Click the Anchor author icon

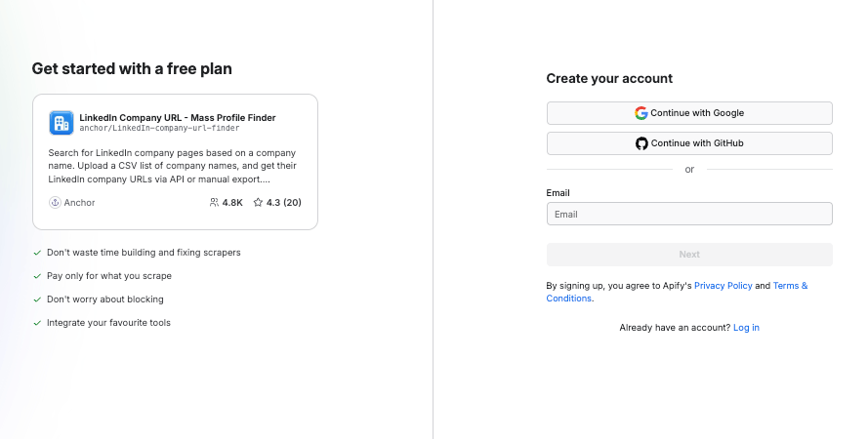(55, 203)
